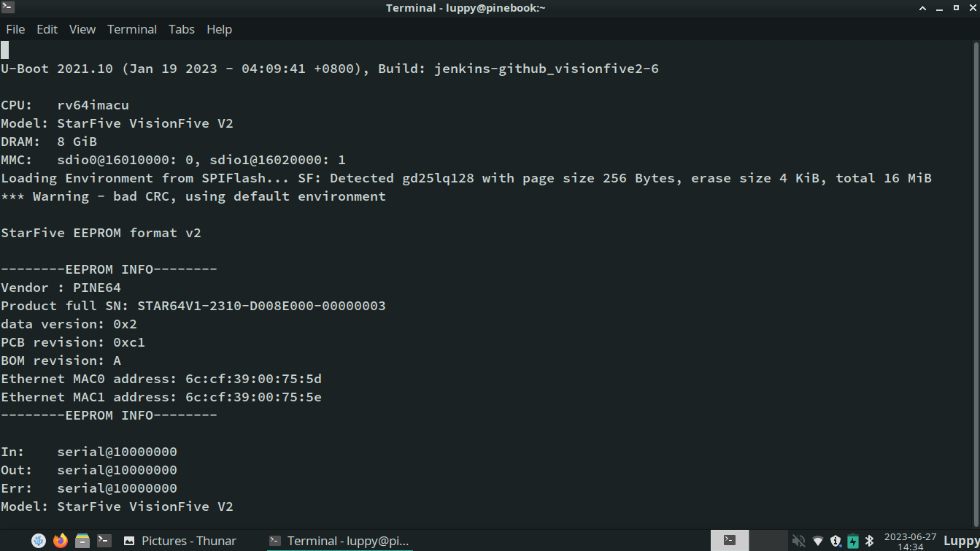Open the file manager launcher in panel

pyautogui.click(x=82, y=541)
